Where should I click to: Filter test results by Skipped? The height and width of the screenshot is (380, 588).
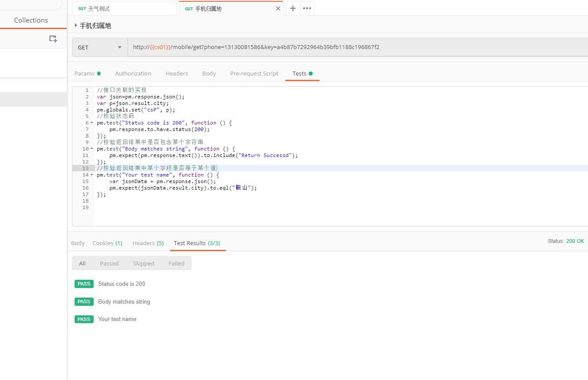[144, 263]
